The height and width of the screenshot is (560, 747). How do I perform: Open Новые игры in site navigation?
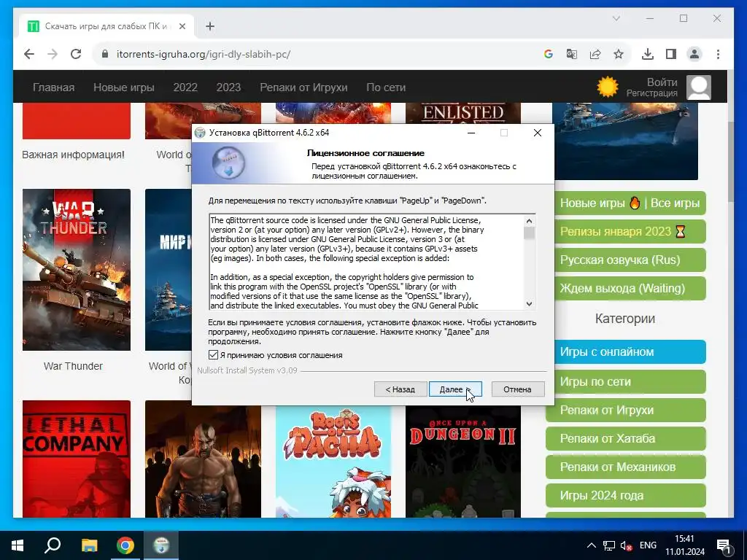(x=124, y=87)
